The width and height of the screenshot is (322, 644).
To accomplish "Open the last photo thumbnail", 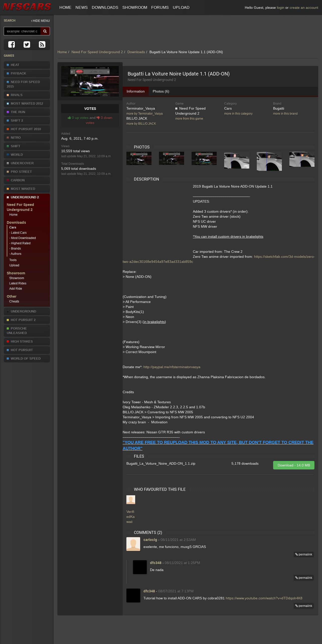I will (302, 159).
